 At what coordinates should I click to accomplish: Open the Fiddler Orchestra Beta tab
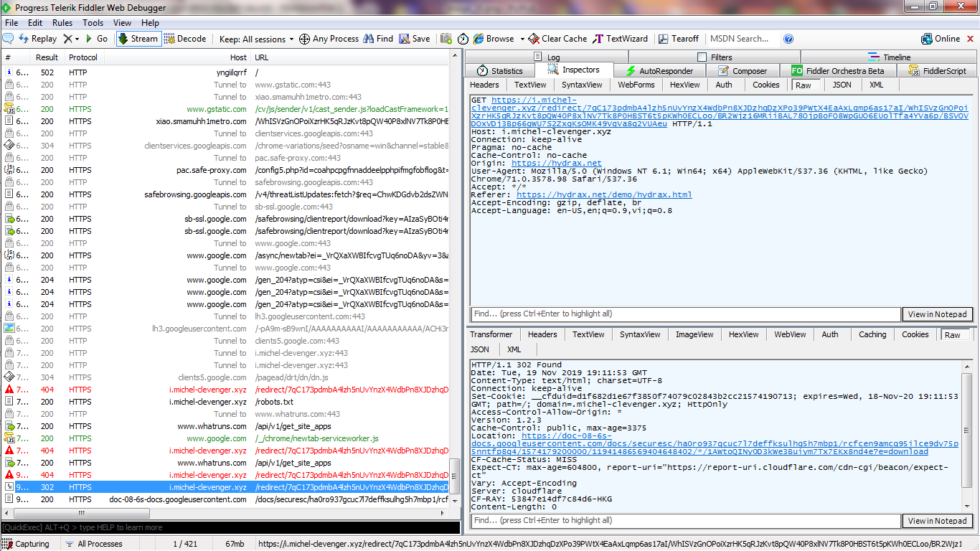tap(837, 70)
